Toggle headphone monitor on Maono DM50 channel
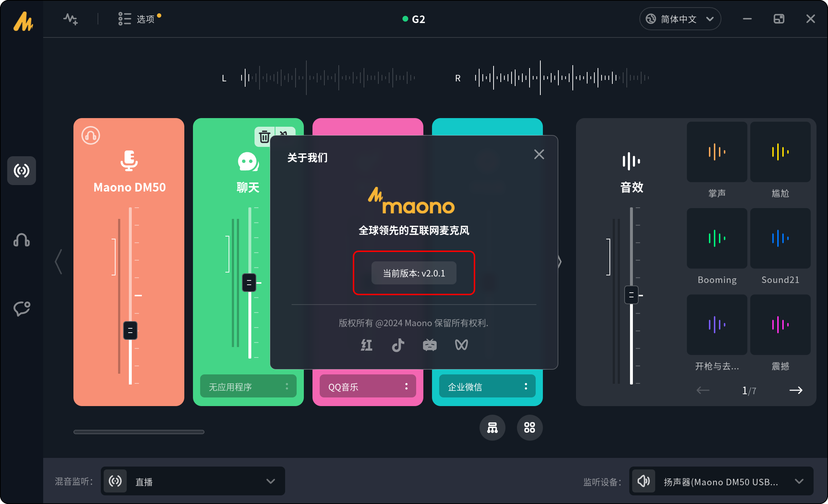Image resolution: width=828 pixels, height=504 pixels. [91, 136]
